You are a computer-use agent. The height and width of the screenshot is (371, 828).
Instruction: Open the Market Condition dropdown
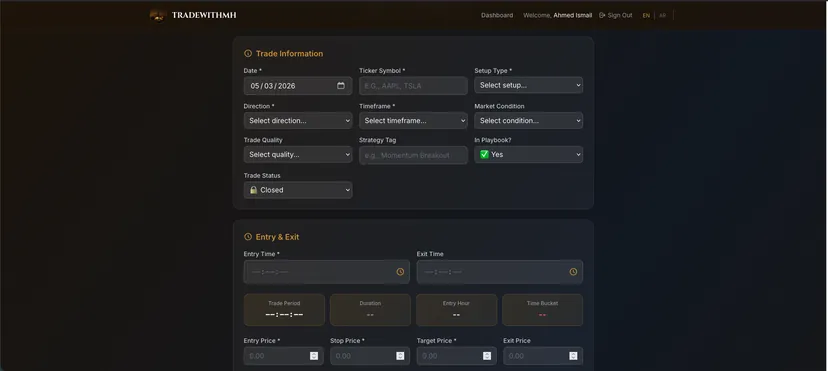pos(529,120)
